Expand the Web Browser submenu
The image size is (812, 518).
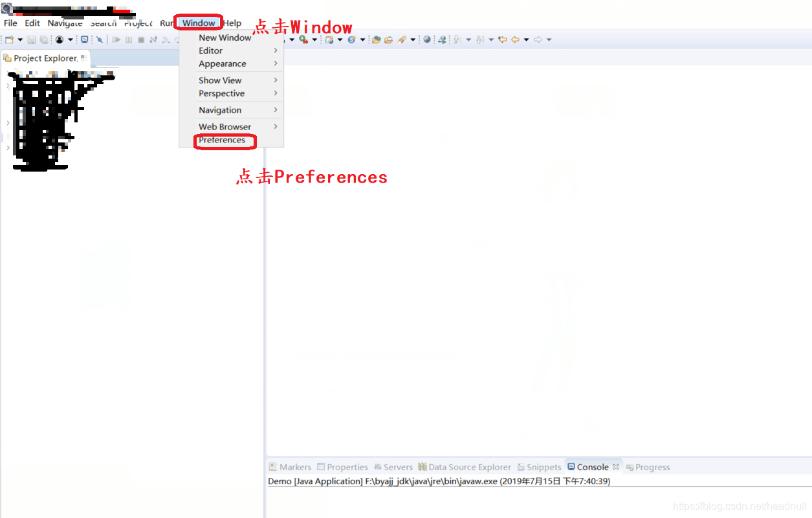coord(232,127)
